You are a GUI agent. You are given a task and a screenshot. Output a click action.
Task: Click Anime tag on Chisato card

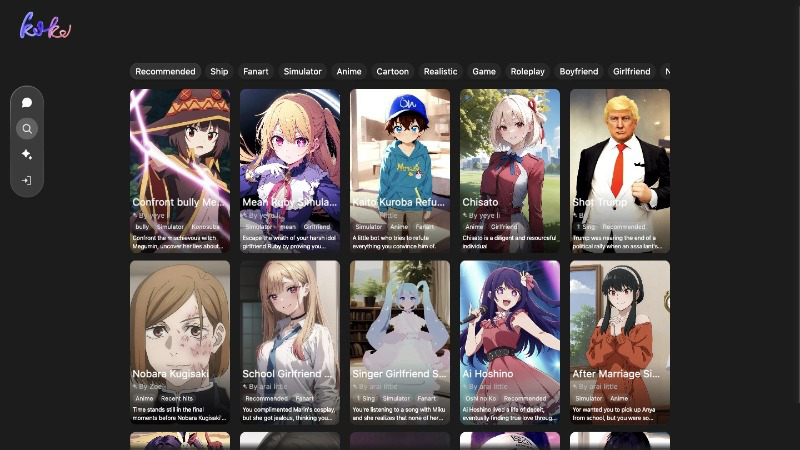pyautogui.click(x=474, y=227)
